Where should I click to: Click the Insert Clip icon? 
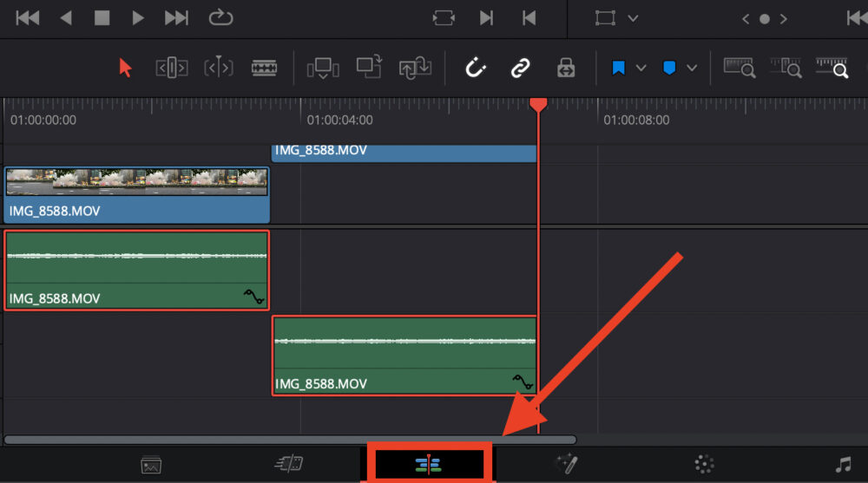(323, 68)
